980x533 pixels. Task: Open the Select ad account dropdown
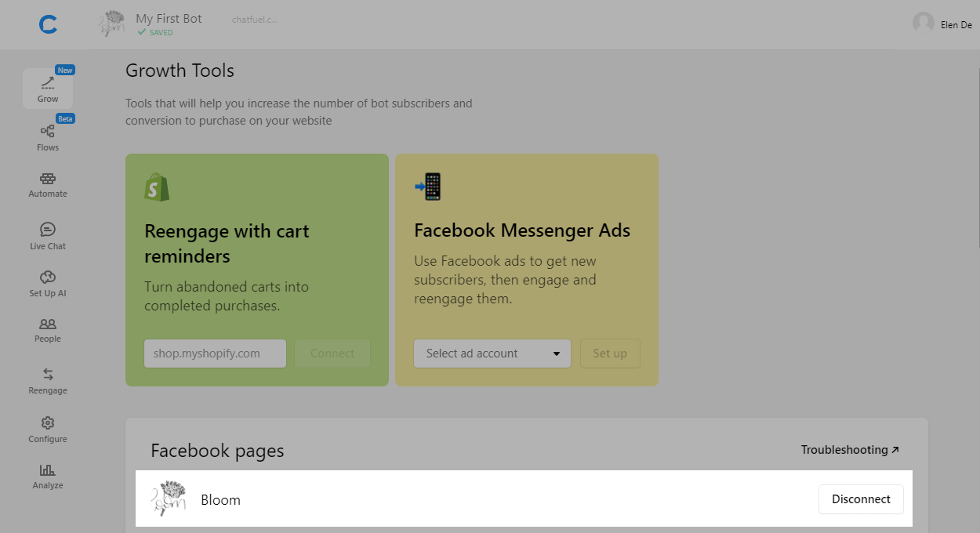pos(492,354)
